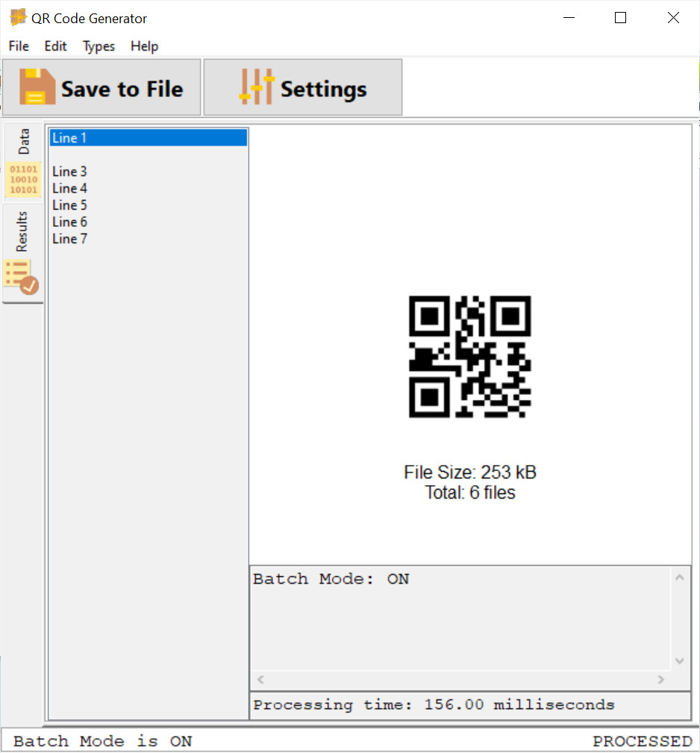Click the binary data icon in the sidebar

(24, 180)
